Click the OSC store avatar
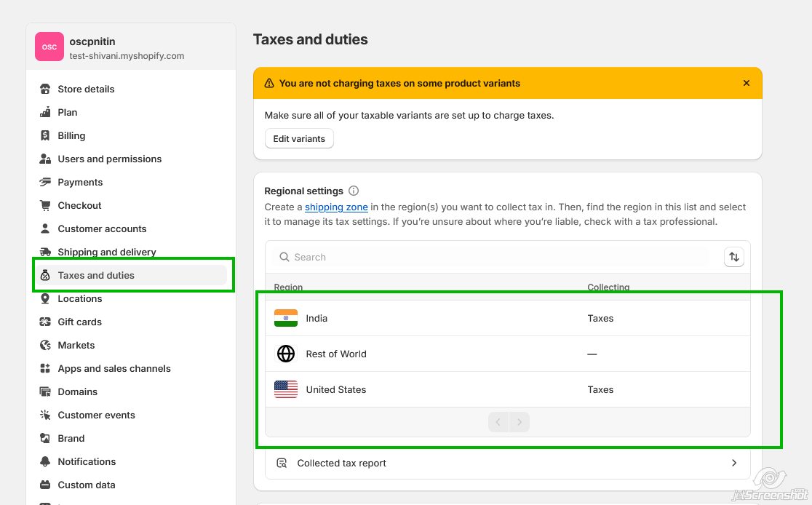The width and height of the screenshot is (812, 505). [49, 47]
